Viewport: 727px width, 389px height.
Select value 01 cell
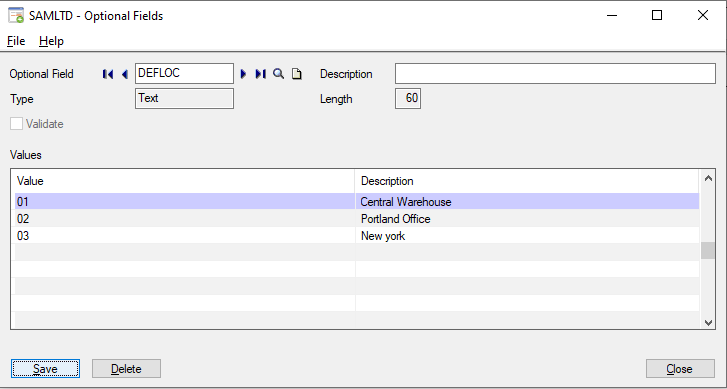click(x=185, y=202)
